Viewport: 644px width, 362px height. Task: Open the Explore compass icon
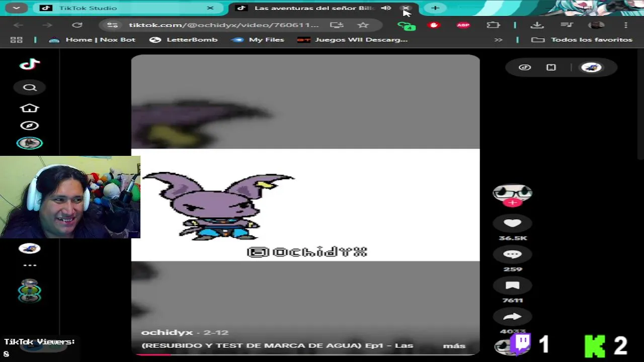pyautogui.click(x=30, y=126)
